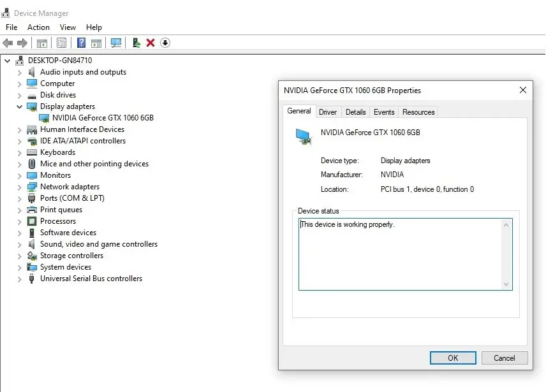Collapse the Display adapters node
Image resolution: width=546 pixels, height=392 pixels.
19,106
